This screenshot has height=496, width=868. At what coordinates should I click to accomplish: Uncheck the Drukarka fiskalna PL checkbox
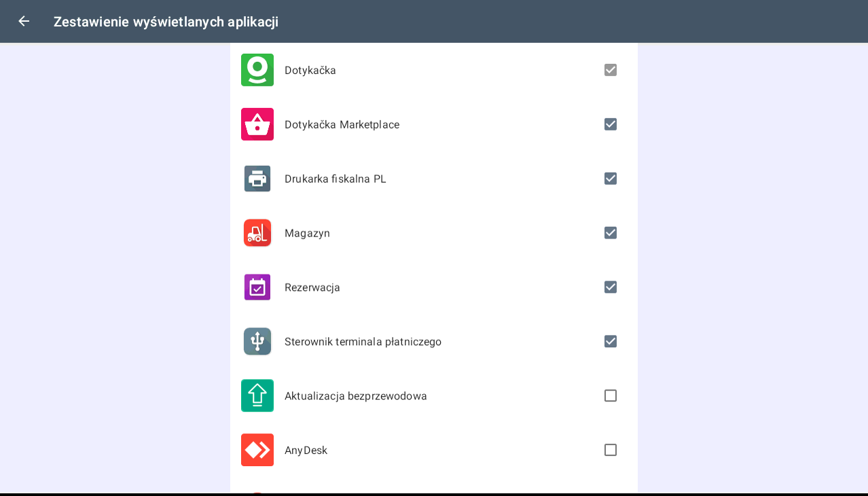[611, 179]
